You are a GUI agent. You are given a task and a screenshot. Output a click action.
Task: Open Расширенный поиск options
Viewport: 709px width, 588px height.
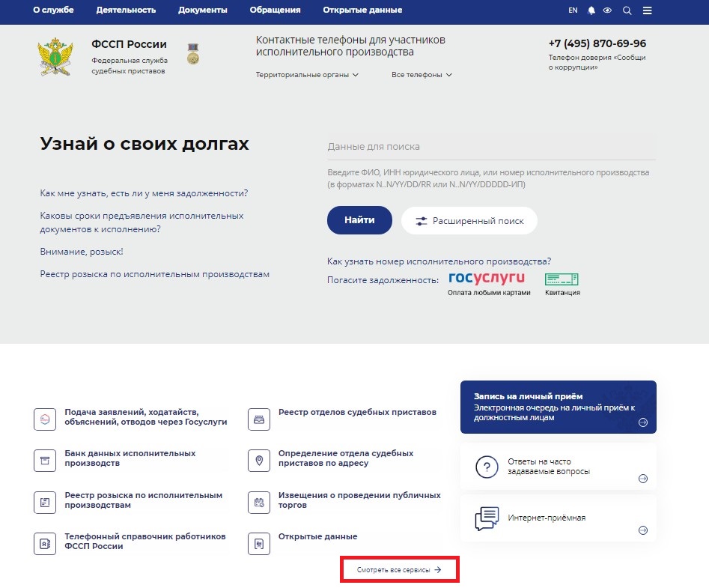(x=469, y=221)
